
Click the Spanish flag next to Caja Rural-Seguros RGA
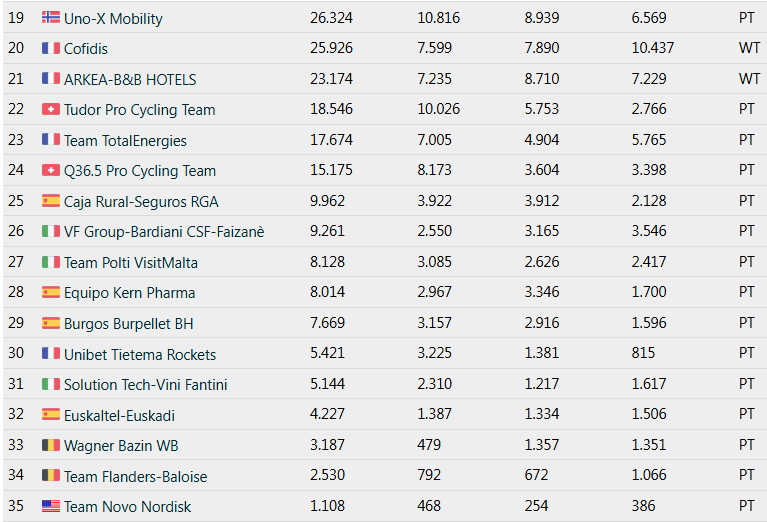click(50, 201)
